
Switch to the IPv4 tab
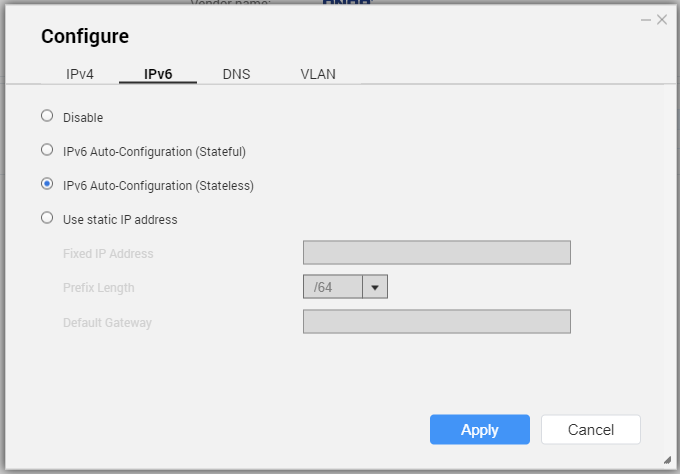coord(80,74)
